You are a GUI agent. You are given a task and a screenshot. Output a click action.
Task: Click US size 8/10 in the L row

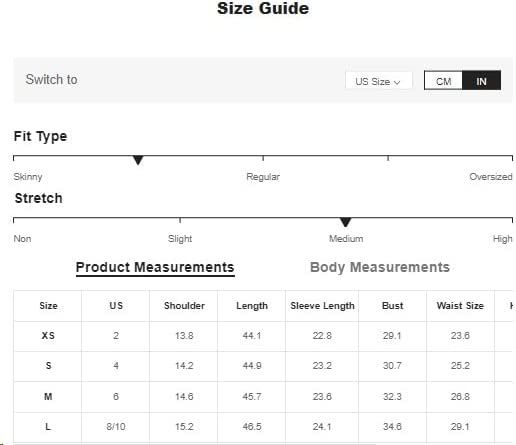[116, 426]
